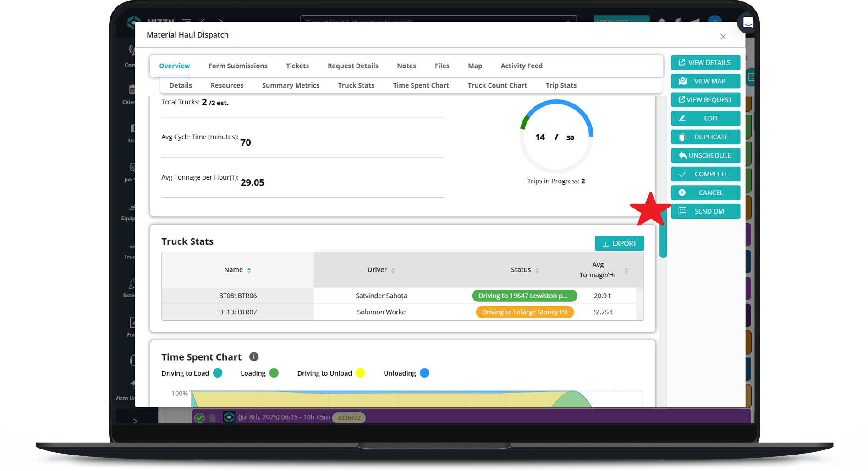Viewport: 868px width, 471px height.
Task: Expand the collapsed sidebar chevron at bottom left
Action: (x=136, y=420)
